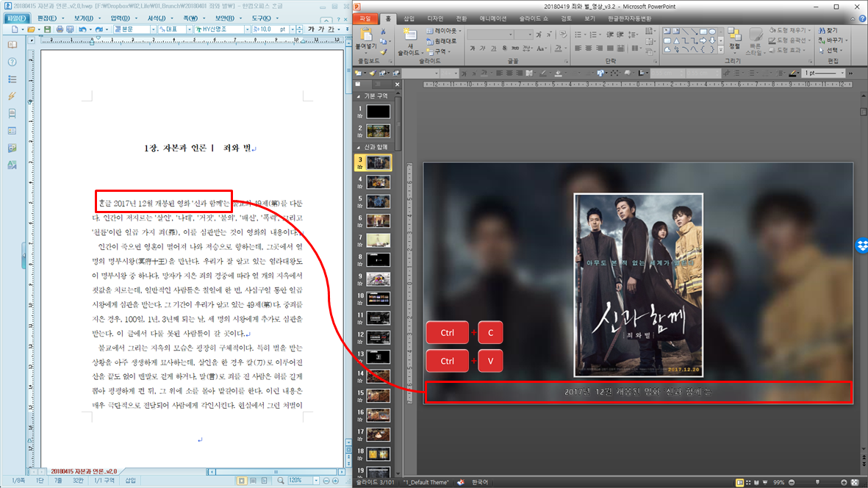This screenshot has height=488, width=868.
Task: Toggle bold 가 in Hangul toolbar
Action: coord(311,29)
